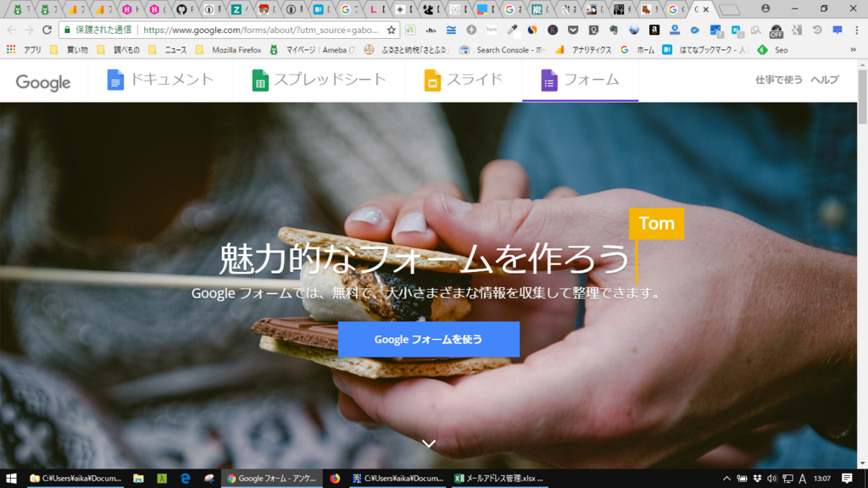The height and width of the screenshot is (488, 868).
Task: Open the Search Console bookmark
Action: [503, 50]
